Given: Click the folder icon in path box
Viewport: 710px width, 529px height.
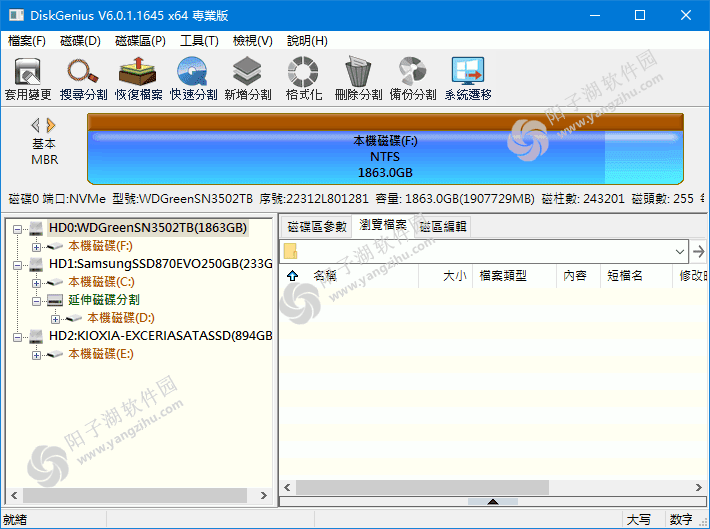Looking at the screenshot, I should (290, 251).
